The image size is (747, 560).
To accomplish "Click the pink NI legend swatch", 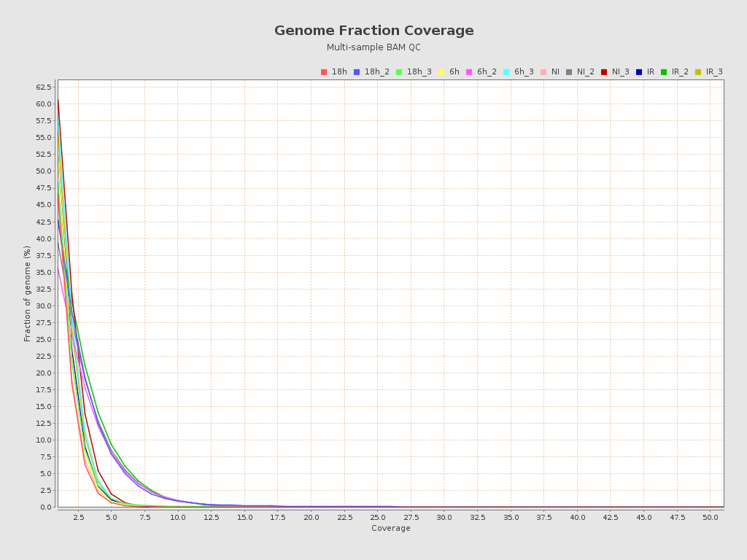I will [543, 72].
